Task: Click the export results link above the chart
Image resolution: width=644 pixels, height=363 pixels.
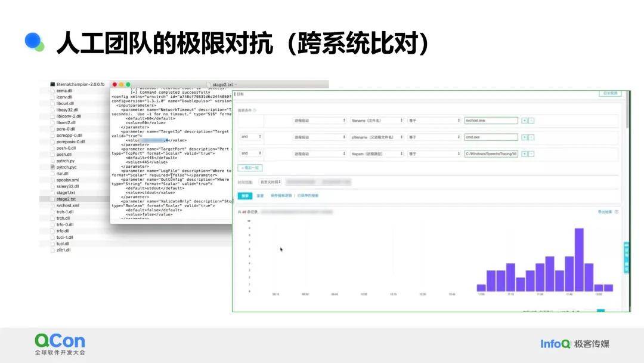Action: [605, 212]
